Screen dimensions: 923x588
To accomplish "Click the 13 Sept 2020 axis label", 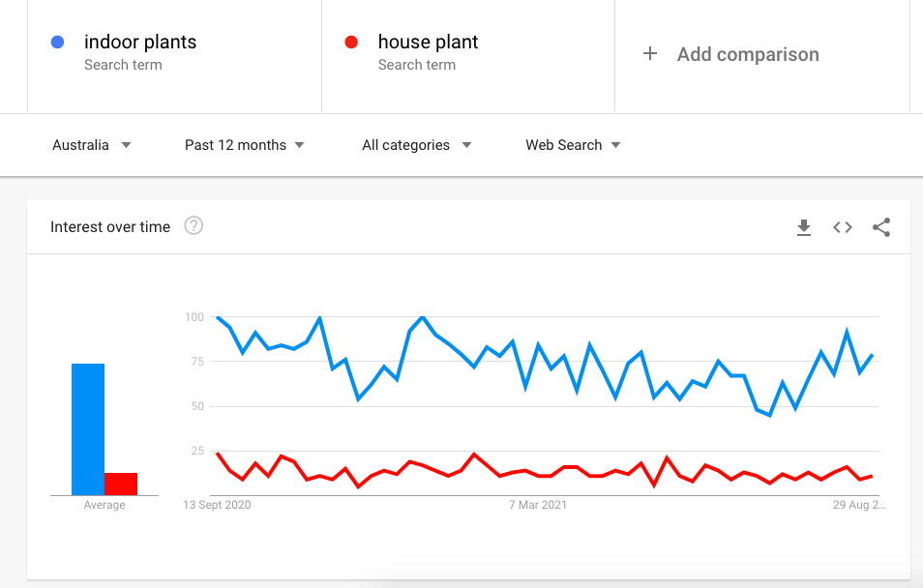I will pyautogui.click(x=217, y=505).
